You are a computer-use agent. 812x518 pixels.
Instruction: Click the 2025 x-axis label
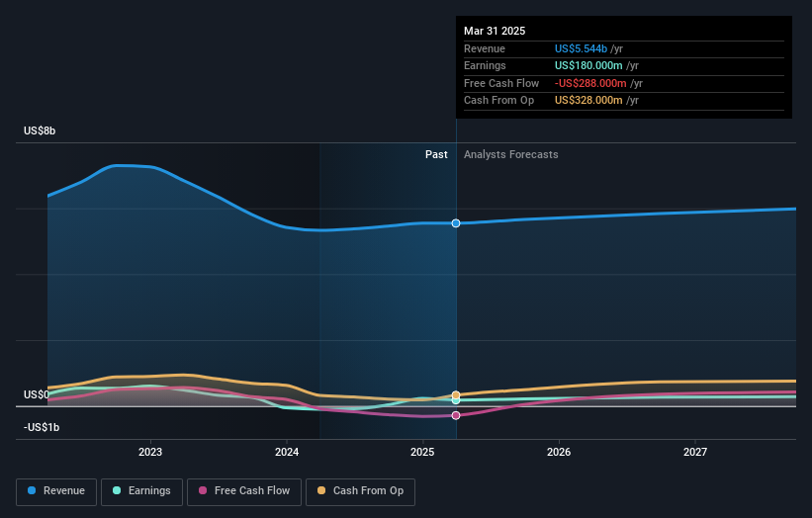tap(422, 452)
